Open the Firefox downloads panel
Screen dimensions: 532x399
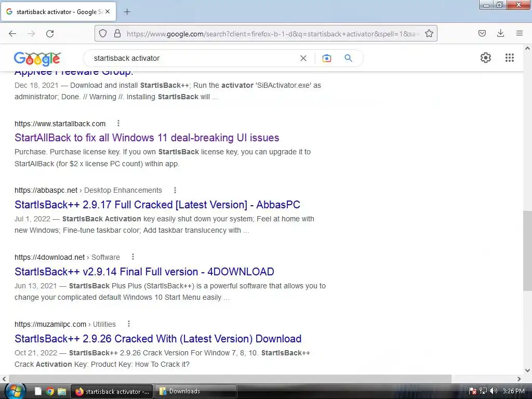[500, 33]
